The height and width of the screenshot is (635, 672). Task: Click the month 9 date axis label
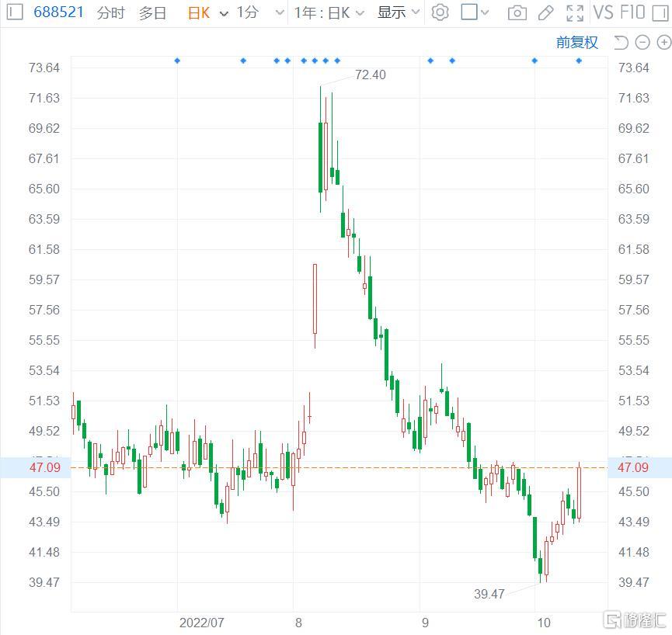[x=425, y=623]
